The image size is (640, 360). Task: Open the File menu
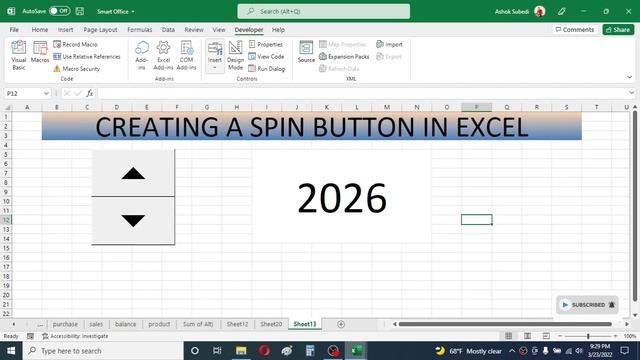[14, 30]
